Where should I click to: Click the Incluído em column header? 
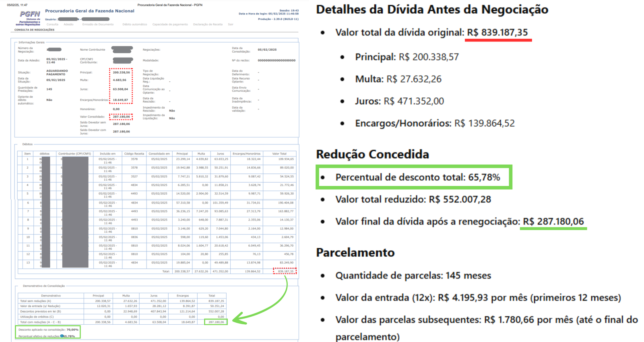[x=107, y=154]
